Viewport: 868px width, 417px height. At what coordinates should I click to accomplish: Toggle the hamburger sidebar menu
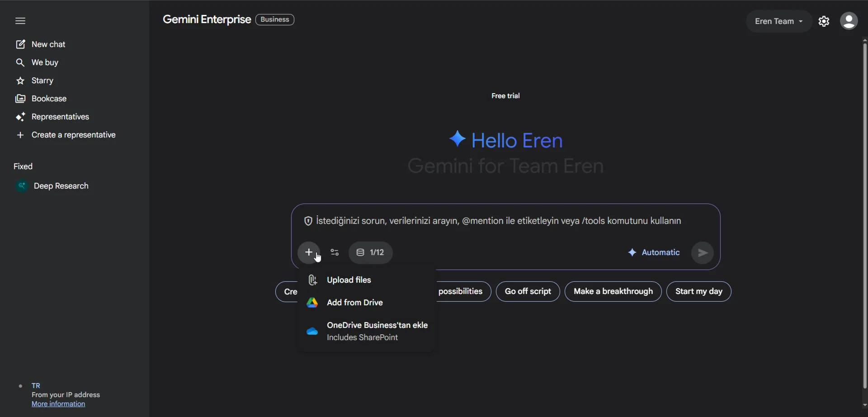[x=20, y=21]
